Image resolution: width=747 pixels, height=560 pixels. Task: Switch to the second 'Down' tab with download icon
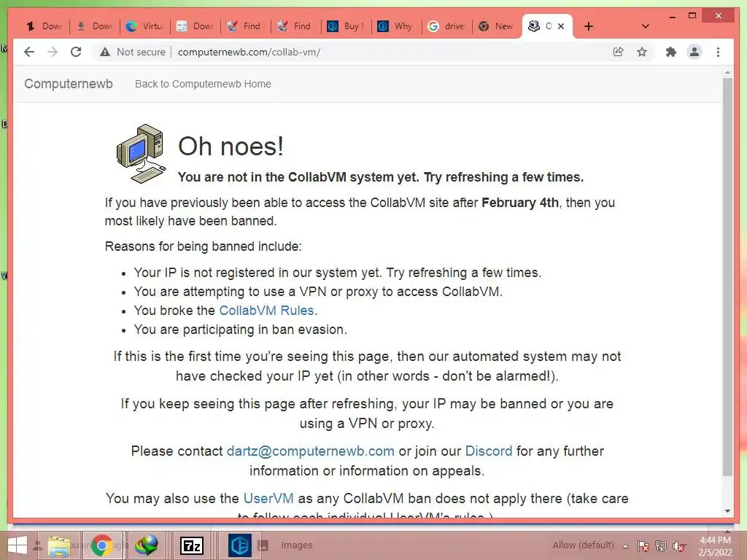click(95, 26)
